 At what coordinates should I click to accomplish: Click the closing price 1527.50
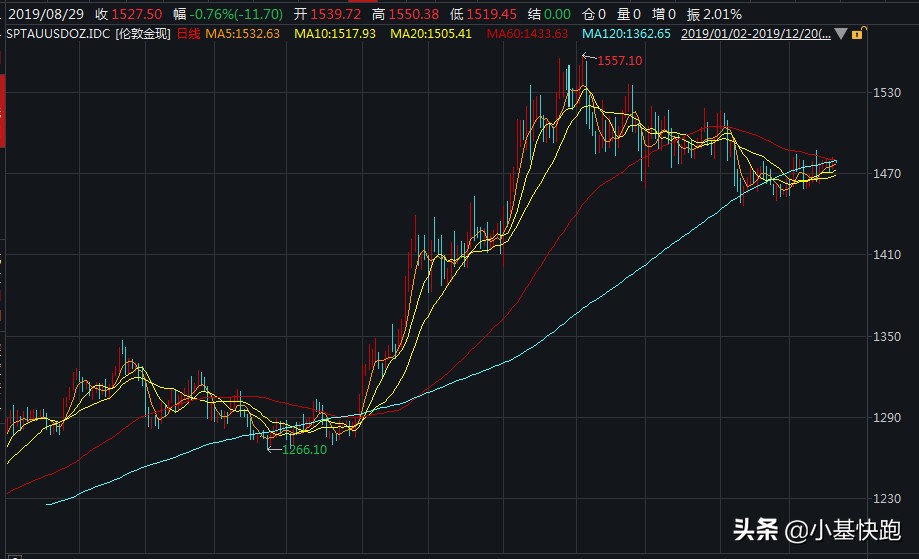137,14
